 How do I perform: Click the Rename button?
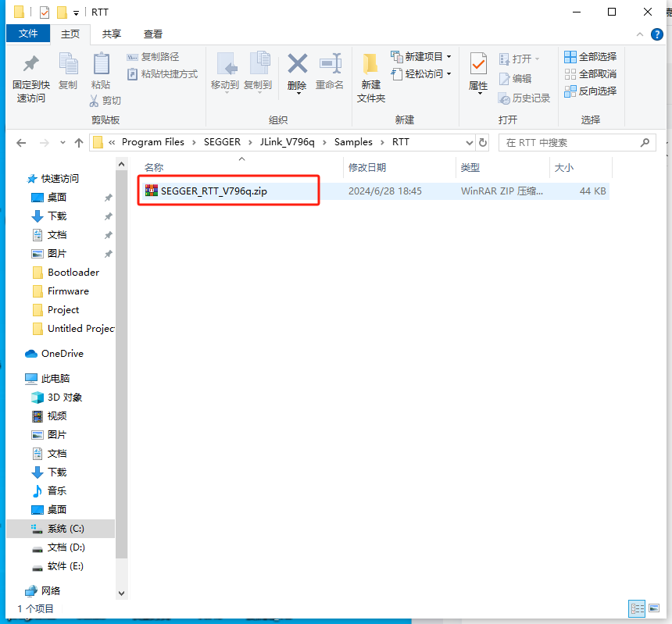click(330, 71)
